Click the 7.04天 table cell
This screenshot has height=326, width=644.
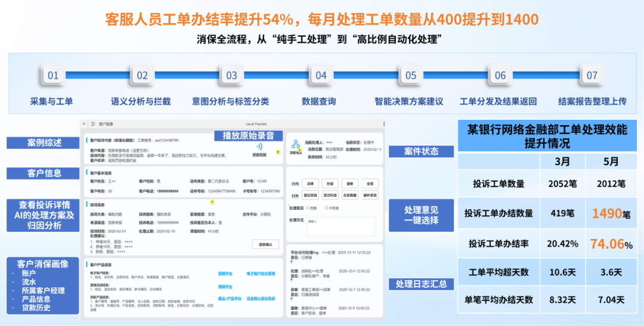click(611, 300)
